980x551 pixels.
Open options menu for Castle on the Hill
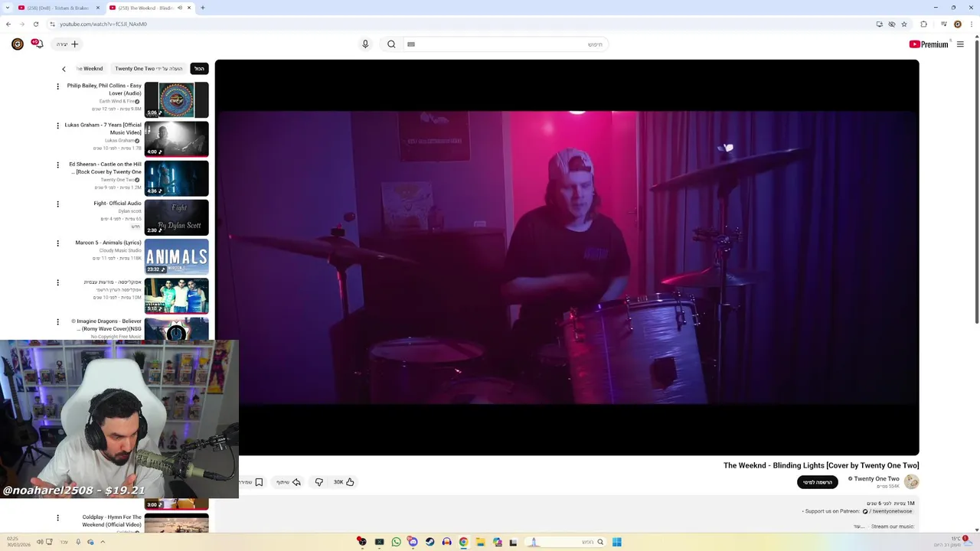pyautogui.click(x=57, y=165)
